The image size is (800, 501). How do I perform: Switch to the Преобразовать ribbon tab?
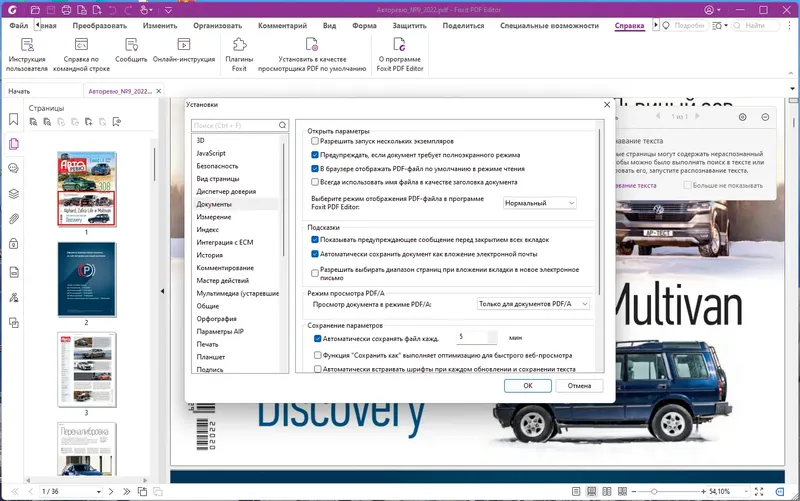click(x=99, y=26)
